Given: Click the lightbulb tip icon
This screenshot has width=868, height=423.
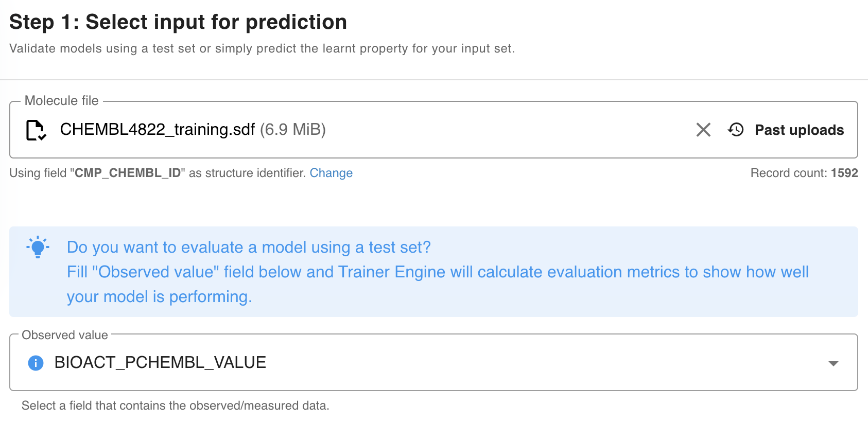Looking at the screenshot, I should click(38, 247).
